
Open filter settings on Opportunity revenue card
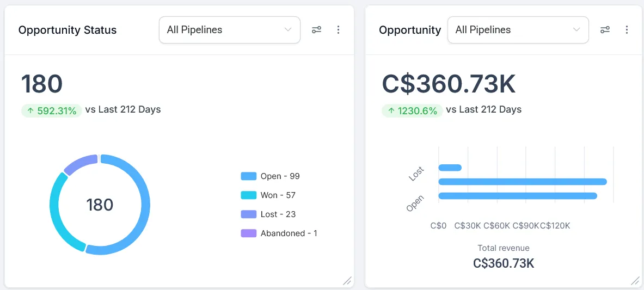(605, 30)
